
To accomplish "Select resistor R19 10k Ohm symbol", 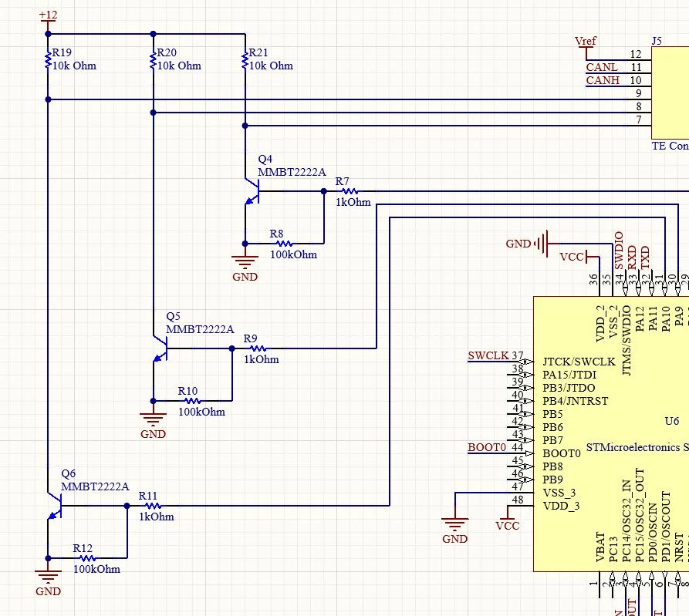I will (48, 59).
